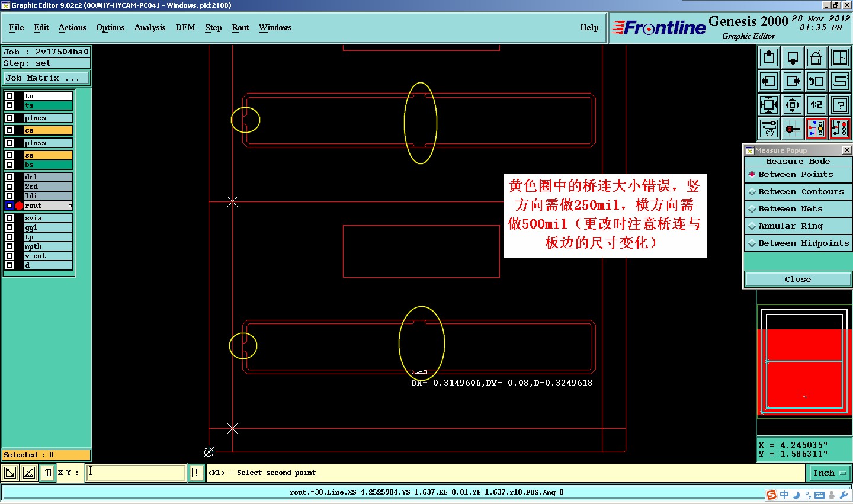Click the zoom out (arrows outward) icon
Viewport: 853px width, 504px height.
[793, 105]
